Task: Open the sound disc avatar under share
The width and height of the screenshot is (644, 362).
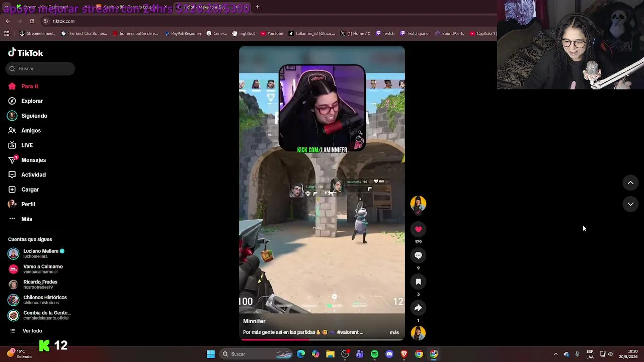Action: click(x=418, y=333)
